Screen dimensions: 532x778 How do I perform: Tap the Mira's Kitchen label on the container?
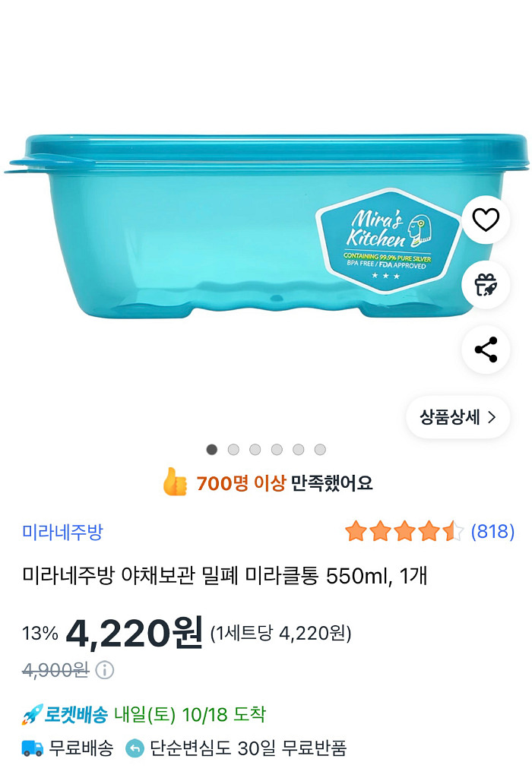388,236
